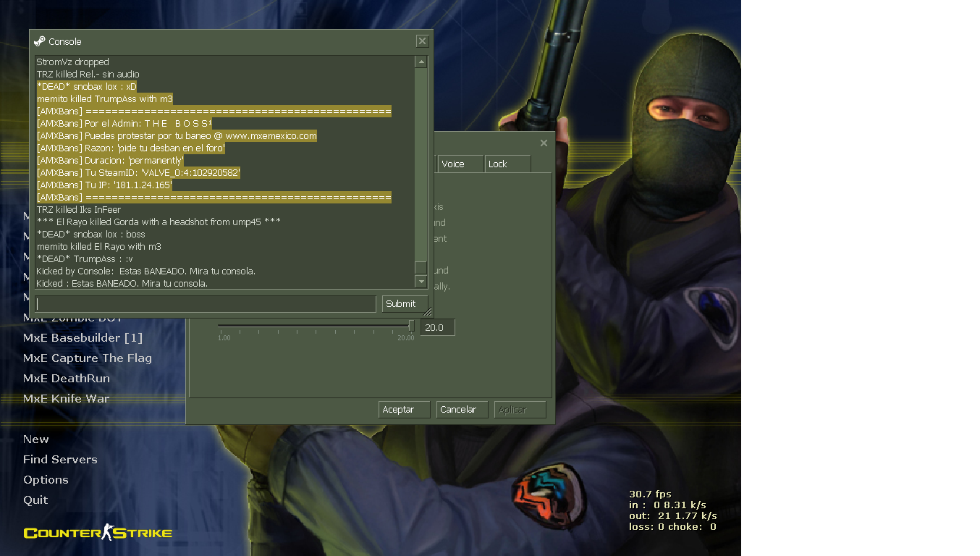
Task: Click the line "Duracion: 'permanently'"
Action: 110,161
